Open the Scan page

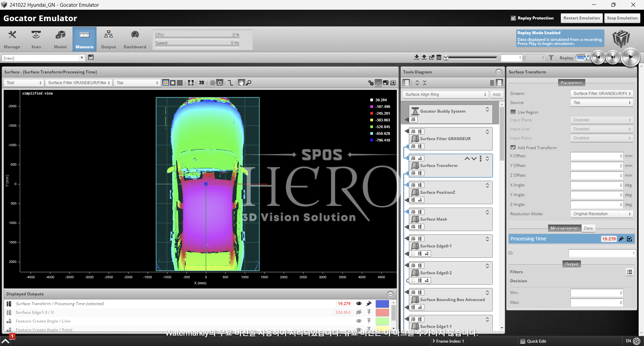pos(36,39)
